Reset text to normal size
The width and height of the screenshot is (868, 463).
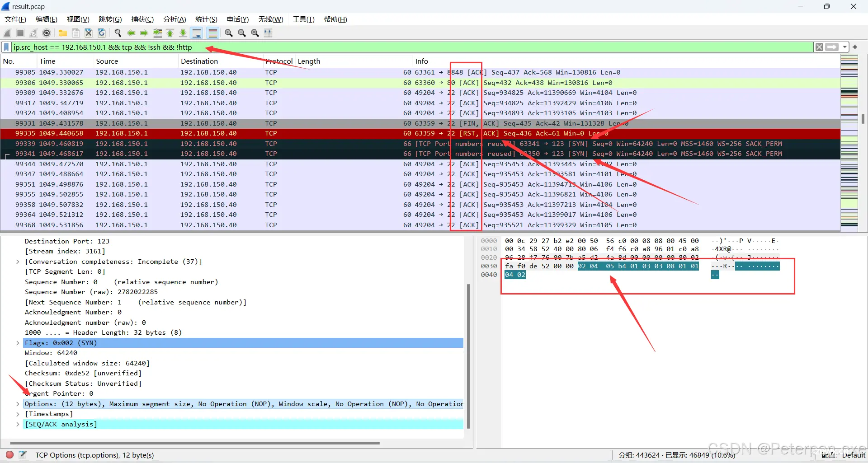[x=255, y=33]
